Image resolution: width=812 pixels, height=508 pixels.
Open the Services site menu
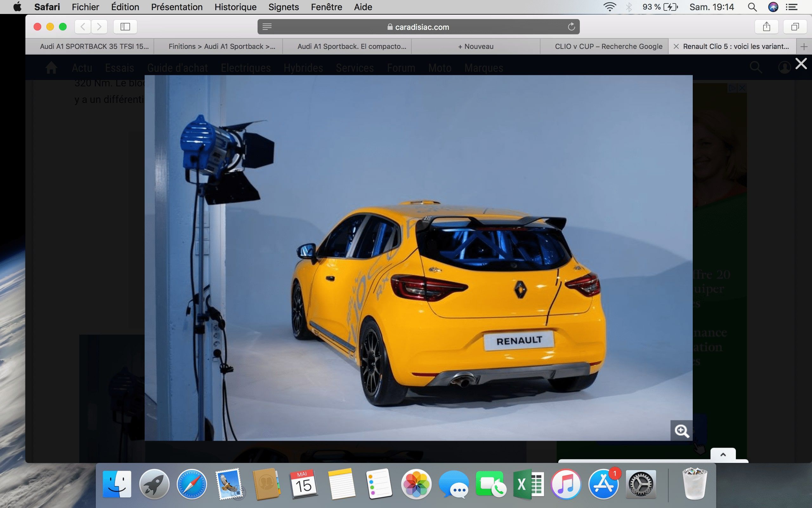click(x=355, y=68)
